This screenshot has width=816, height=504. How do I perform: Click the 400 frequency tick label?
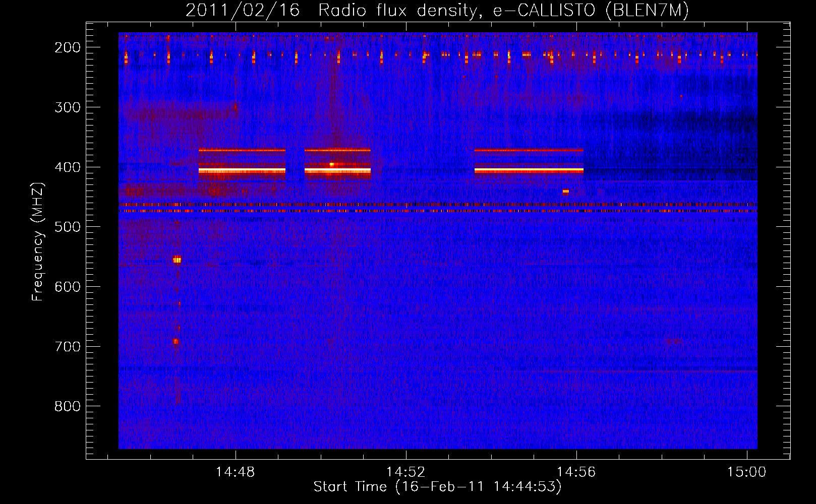pos(68,167)
